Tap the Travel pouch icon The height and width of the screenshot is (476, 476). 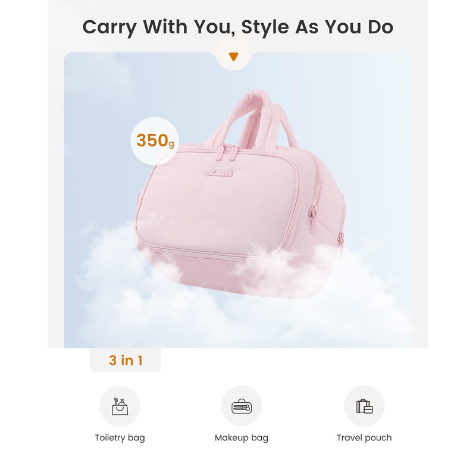364,406
